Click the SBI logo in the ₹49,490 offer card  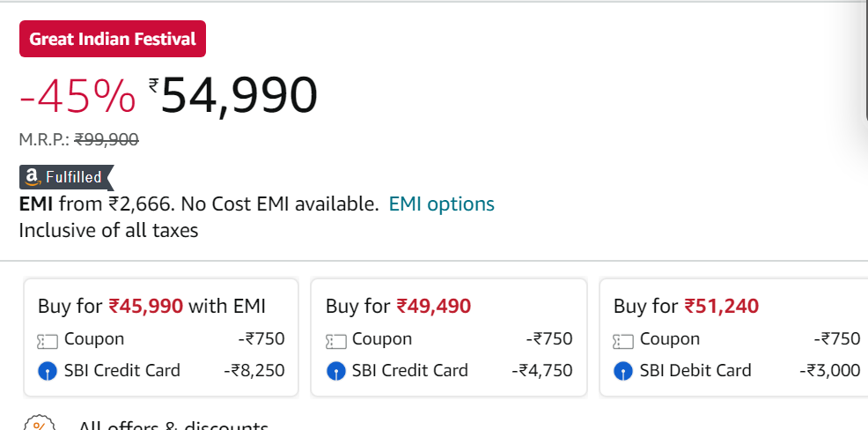tap(336, 371)
